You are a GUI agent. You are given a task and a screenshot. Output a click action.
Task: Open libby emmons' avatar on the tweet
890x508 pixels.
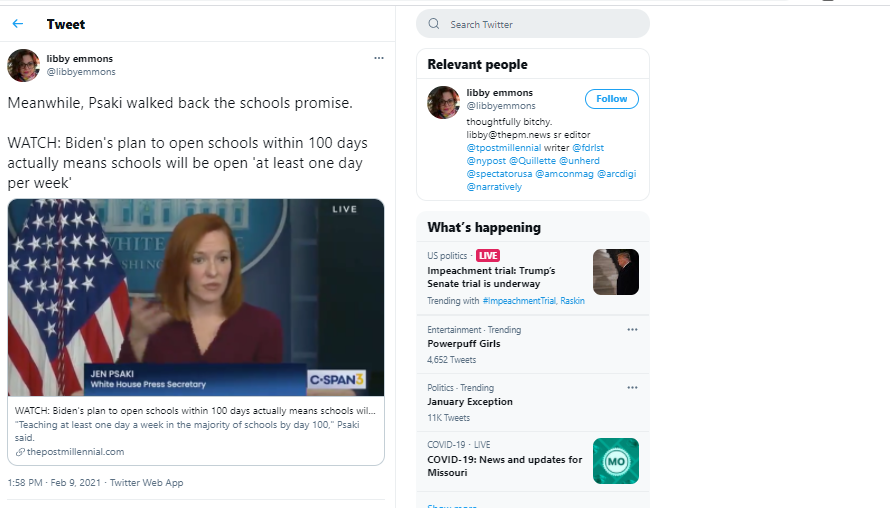(23, 65)
